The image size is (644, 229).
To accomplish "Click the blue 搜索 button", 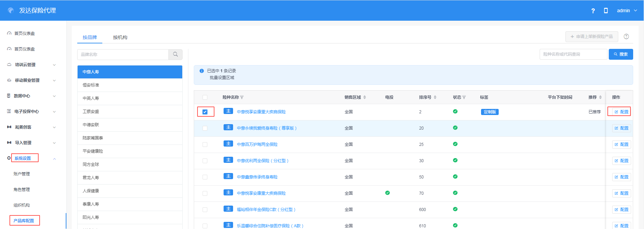I will [x=621, y=54].
